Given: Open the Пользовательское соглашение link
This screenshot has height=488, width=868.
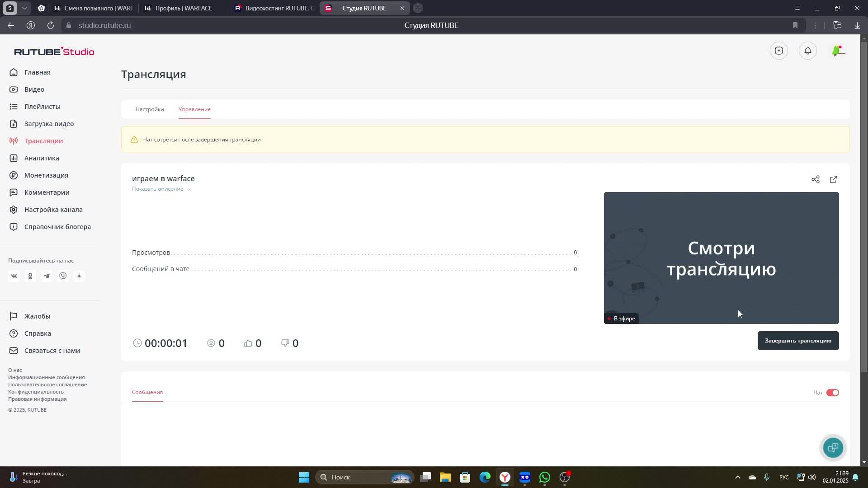Looking at the screenshot, I should click(47, 385).
